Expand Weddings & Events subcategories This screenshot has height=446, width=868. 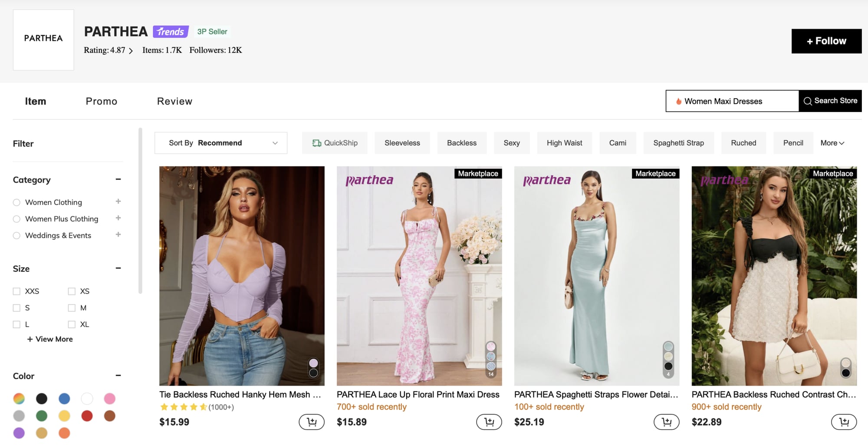[x=118, y=235]
